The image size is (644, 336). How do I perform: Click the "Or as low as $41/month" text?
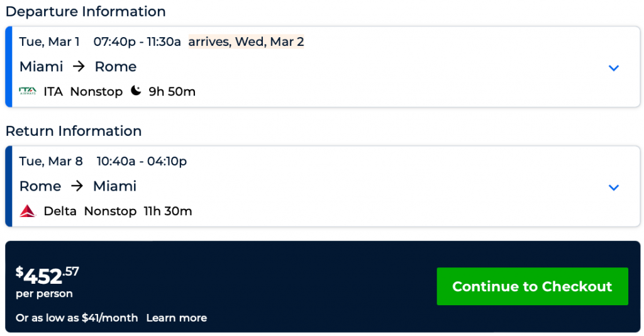(77, 318)
